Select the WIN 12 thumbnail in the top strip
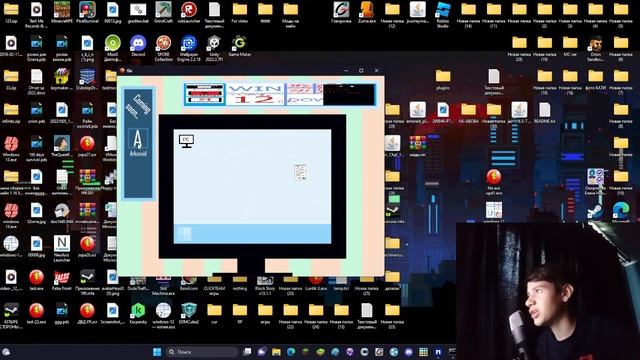This screenshot has width=640, height=360. pyautogui.click(x=255, y=94)
